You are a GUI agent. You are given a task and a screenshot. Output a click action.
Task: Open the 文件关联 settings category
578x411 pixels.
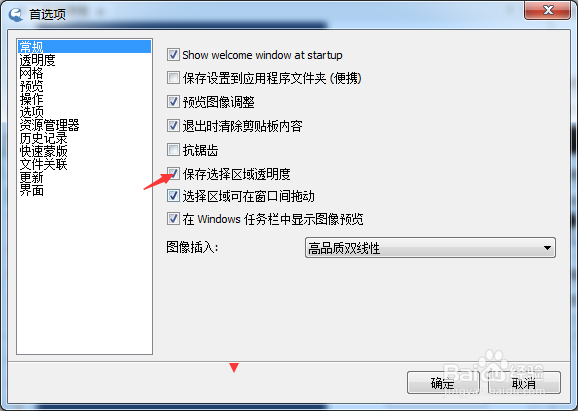click(x=43, y=164)
